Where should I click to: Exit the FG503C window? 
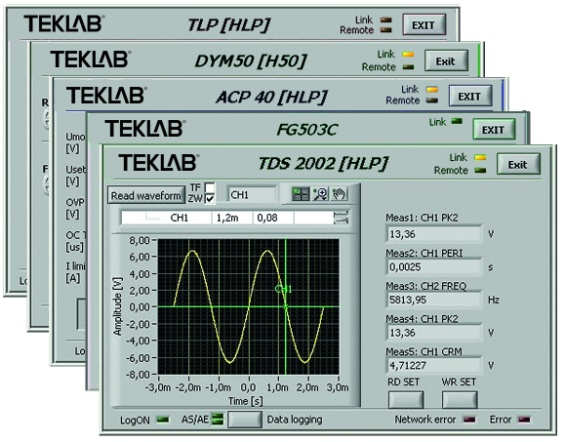(493, 130)
